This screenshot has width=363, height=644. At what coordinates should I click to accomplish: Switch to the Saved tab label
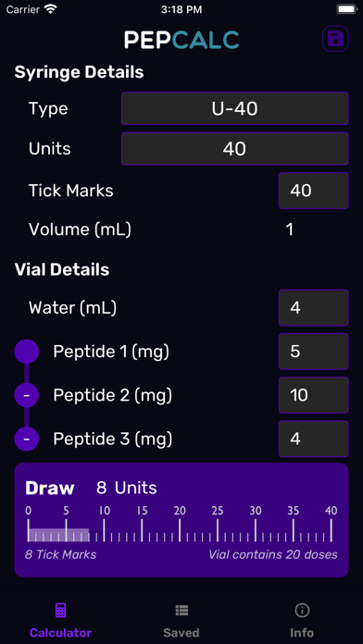click(181, 633)
